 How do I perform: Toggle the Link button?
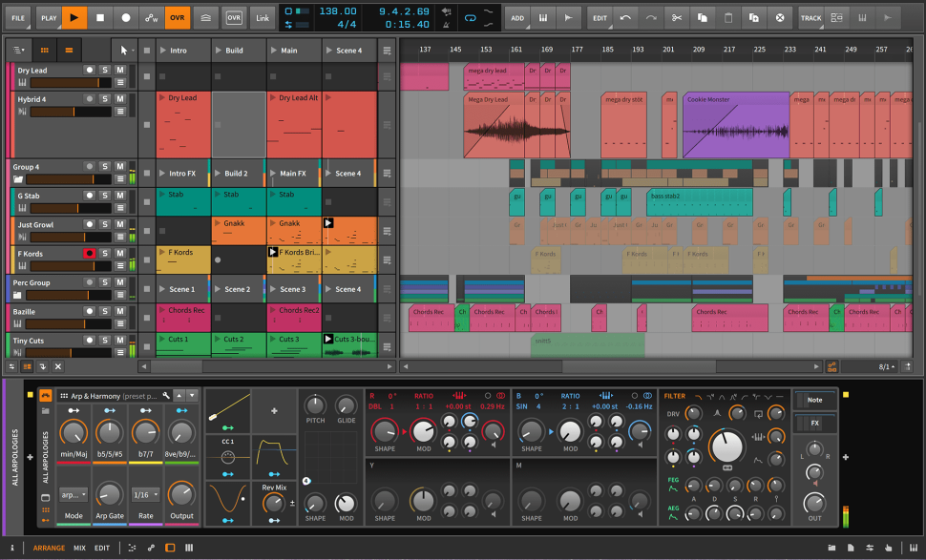click(x=263, y=18)
